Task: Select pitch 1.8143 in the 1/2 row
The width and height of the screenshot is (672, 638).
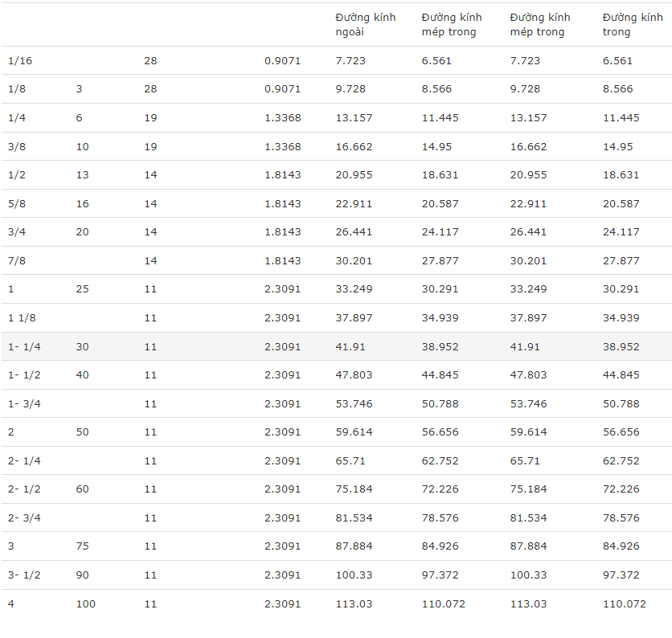Action: [x=282, y=175]
